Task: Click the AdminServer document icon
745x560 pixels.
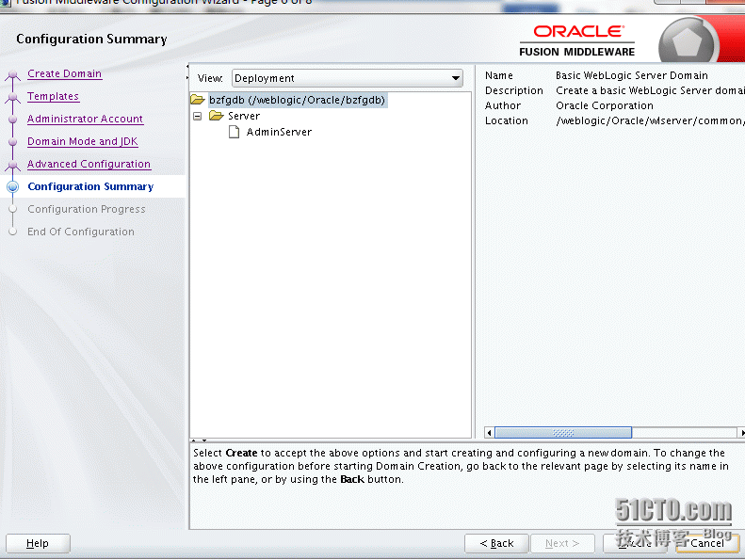Action: pyautogui.click(x=234, y=132)
